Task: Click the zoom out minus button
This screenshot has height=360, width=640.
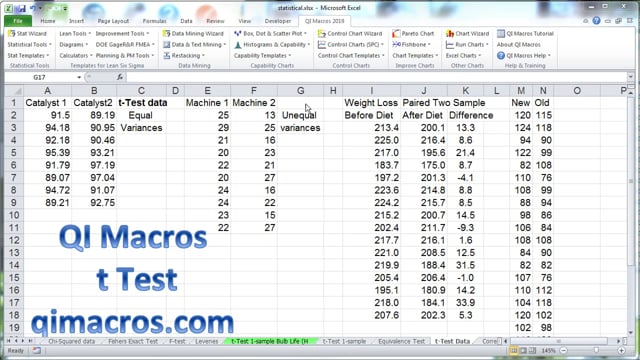Action: (x=564, y=350)
